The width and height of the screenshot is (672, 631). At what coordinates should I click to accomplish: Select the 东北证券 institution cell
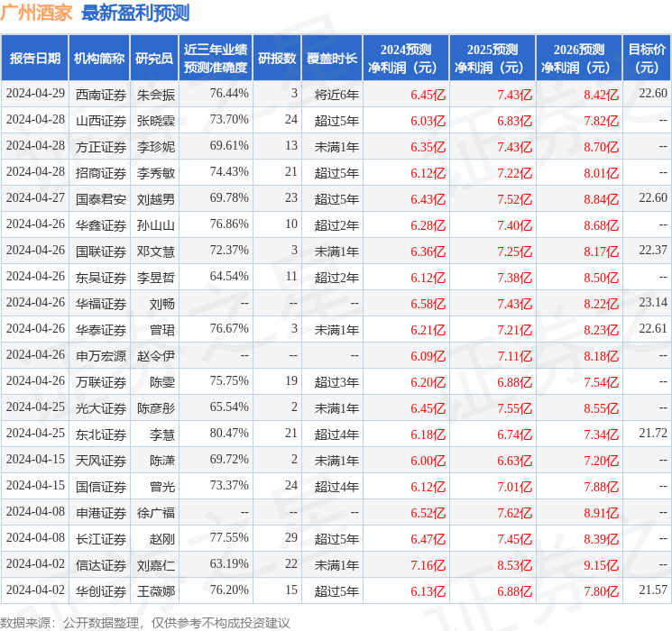(x=101, y=434)
